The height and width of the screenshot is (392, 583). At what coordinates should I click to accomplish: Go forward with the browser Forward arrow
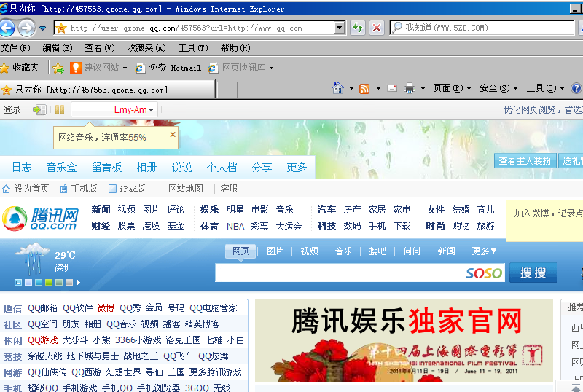[26, 28]
